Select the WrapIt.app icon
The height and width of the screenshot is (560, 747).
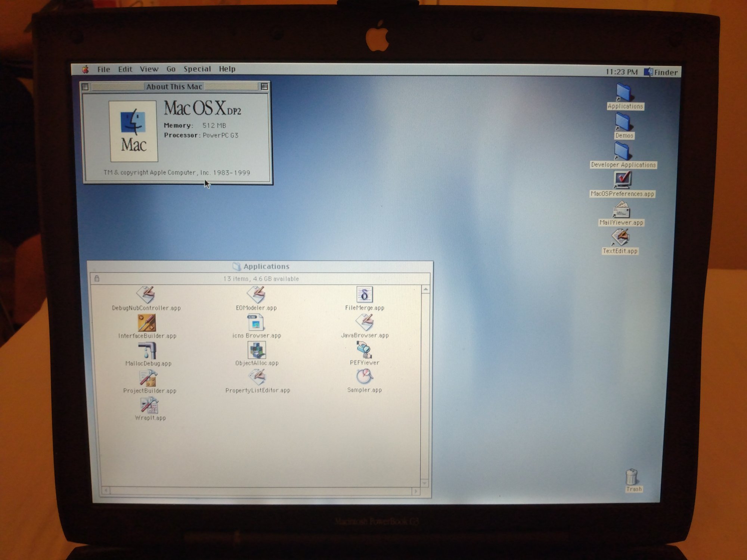coord(150,405)
